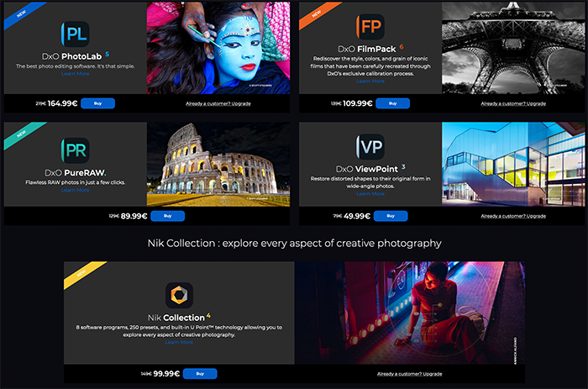Click the 49.99€ ViewPoint price
Image resolution: width=588 pixels, height=389 pixels.
click(357, 216)
